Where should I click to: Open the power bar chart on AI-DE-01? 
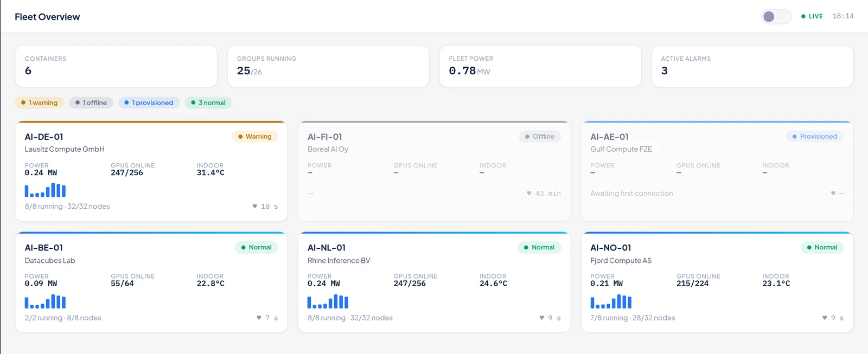click(x=45, y=190)
